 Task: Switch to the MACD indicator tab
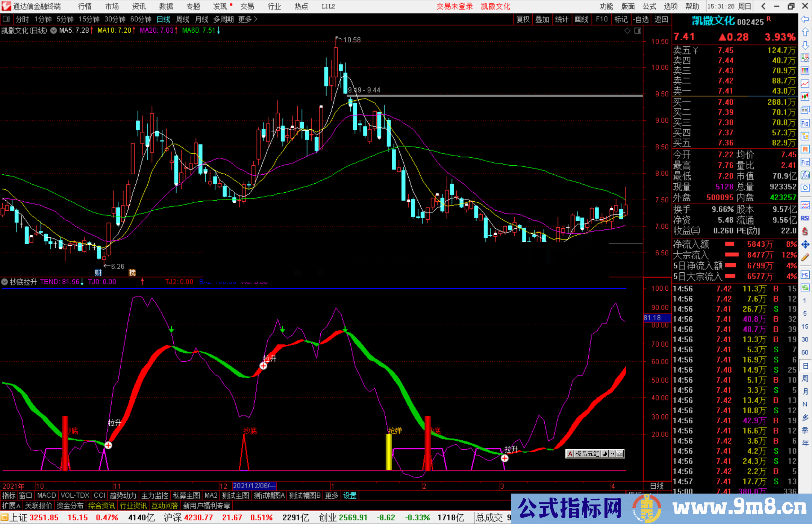pyautogui.click(x=46, y=495)
